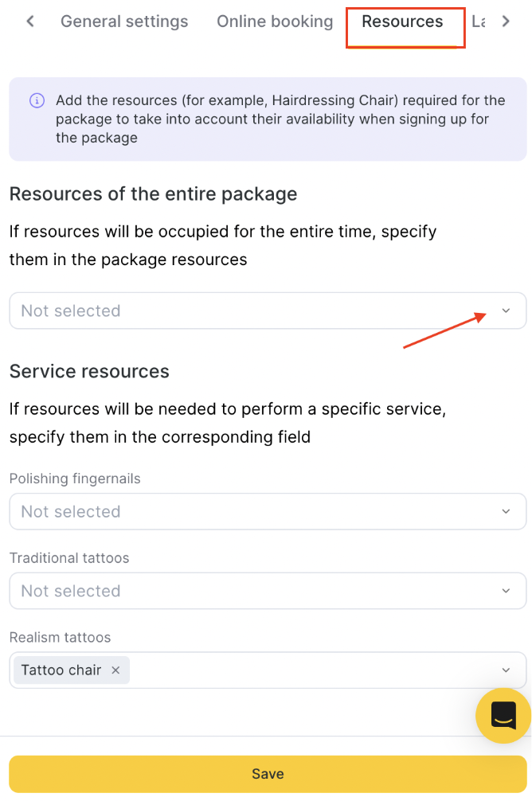Screen dimensions: 532x801
Task: Switch to General settings tab
Action: tap(124, 21)
